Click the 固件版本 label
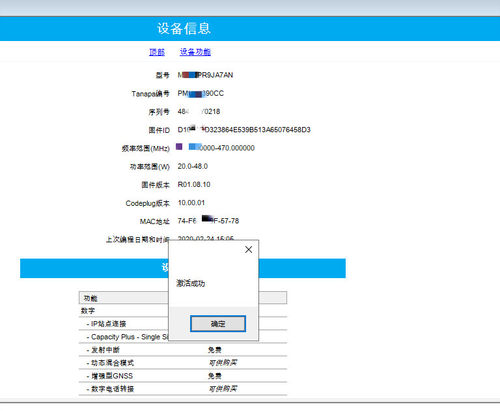The image size is (500, 411). click(155, 185)
